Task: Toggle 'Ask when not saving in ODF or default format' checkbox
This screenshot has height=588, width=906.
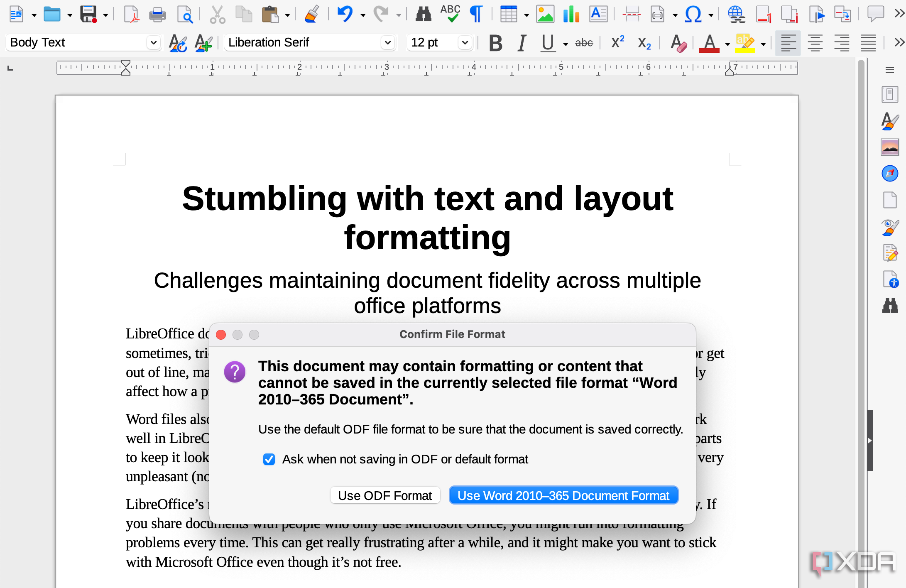Action: [269, 459]
